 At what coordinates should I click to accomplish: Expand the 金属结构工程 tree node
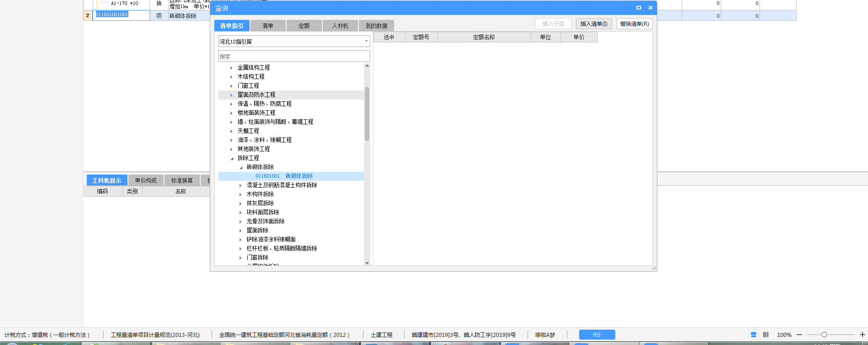pos(231,68)
